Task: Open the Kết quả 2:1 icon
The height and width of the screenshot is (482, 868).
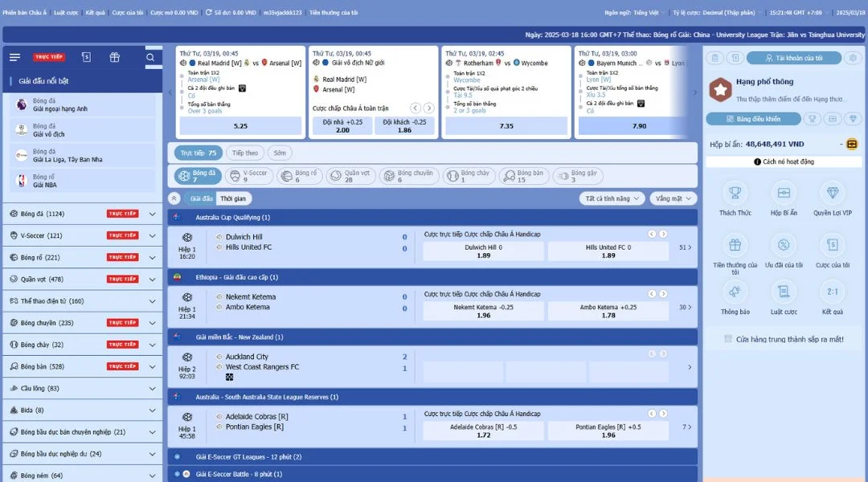Action: 833,292
